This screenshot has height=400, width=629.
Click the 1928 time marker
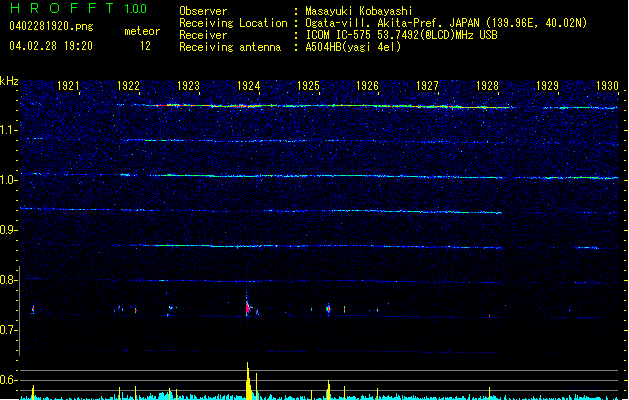click(487, 86)
